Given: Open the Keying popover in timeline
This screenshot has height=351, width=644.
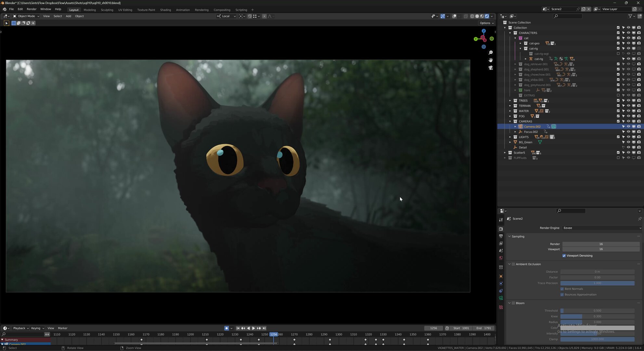Looking at the screenshot, I should 37,328.
